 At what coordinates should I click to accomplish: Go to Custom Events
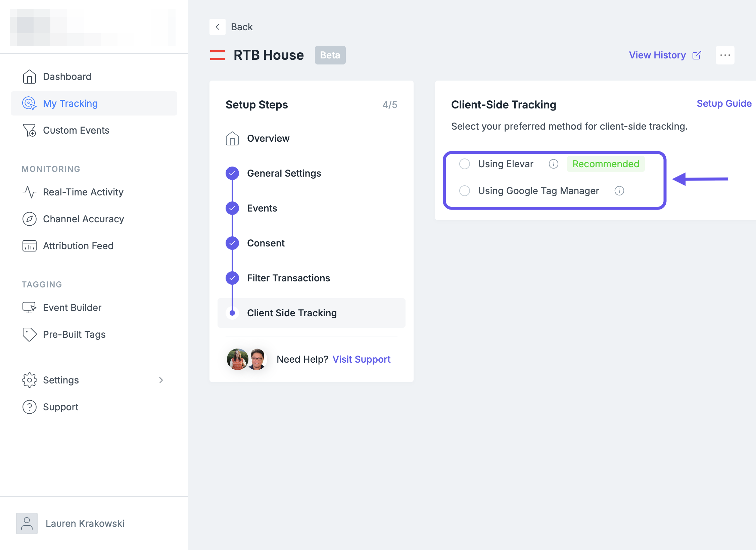click(x=94, y=130)
